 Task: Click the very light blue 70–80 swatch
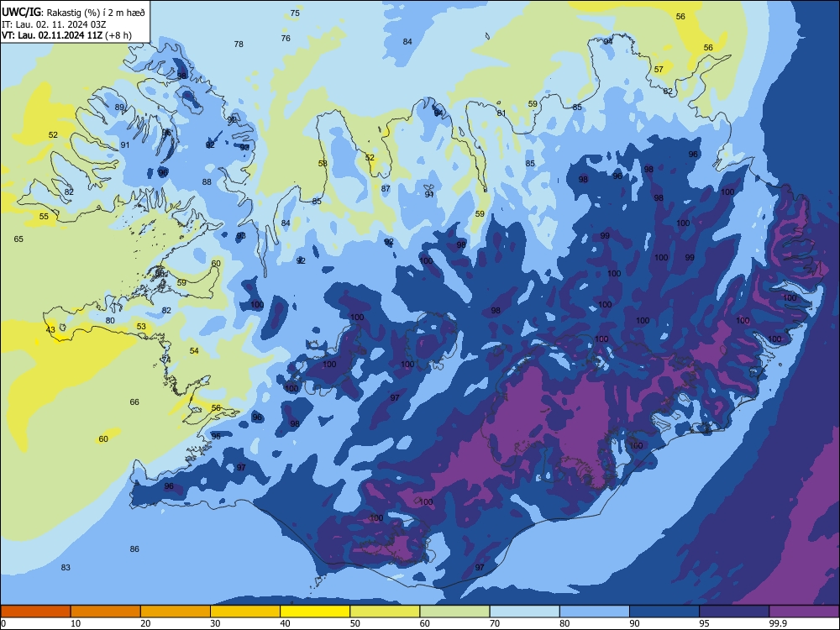(524, 612)
